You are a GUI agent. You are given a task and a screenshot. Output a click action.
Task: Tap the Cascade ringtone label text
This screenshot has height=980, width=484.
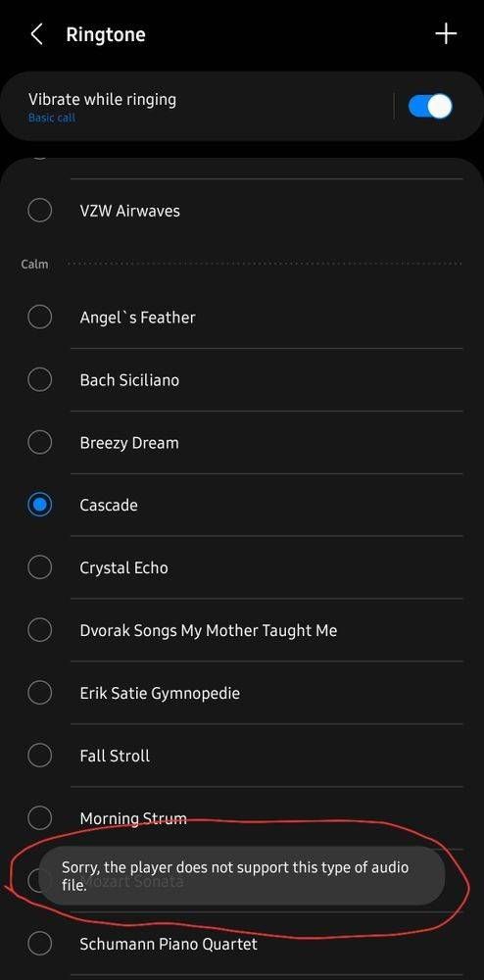click(109, 505)
